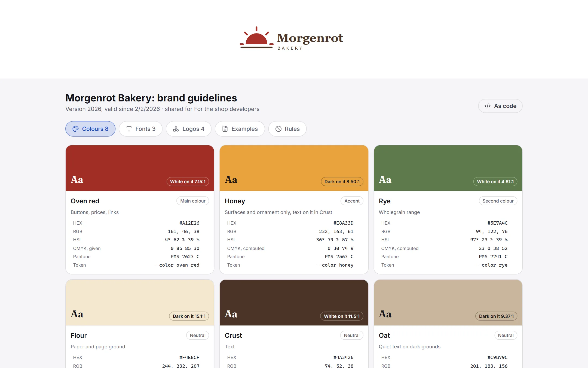This screenshot has height=368, width=588.
Task: Click the hex value #E8A33D
Action: click(x=344, y=223)
